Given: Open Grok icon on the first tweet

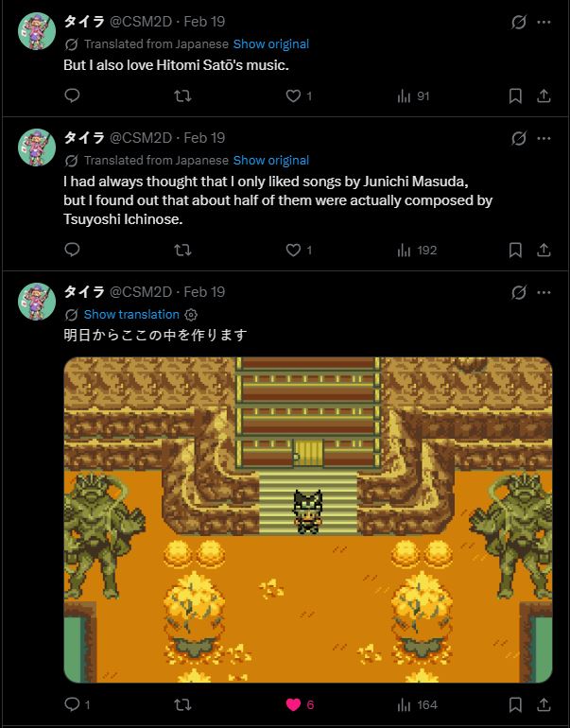Looking at the screenshot, I should click(518, 22).
